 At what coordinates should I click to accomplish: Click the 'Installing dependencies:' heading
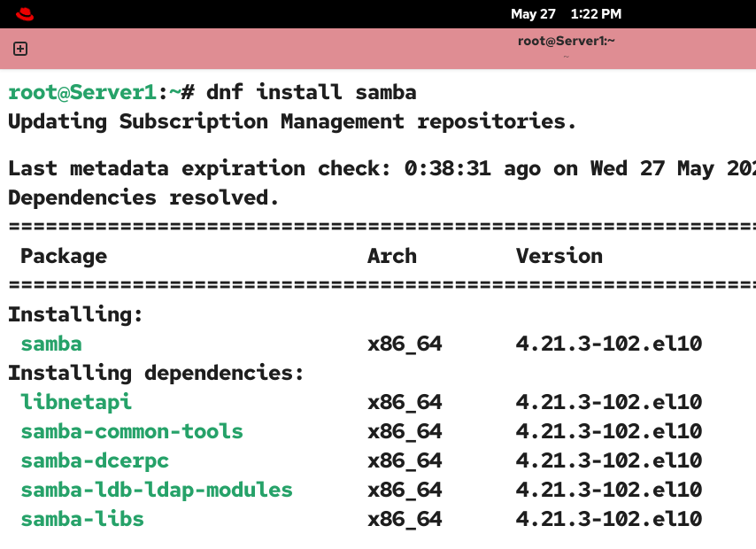point(156,373)
